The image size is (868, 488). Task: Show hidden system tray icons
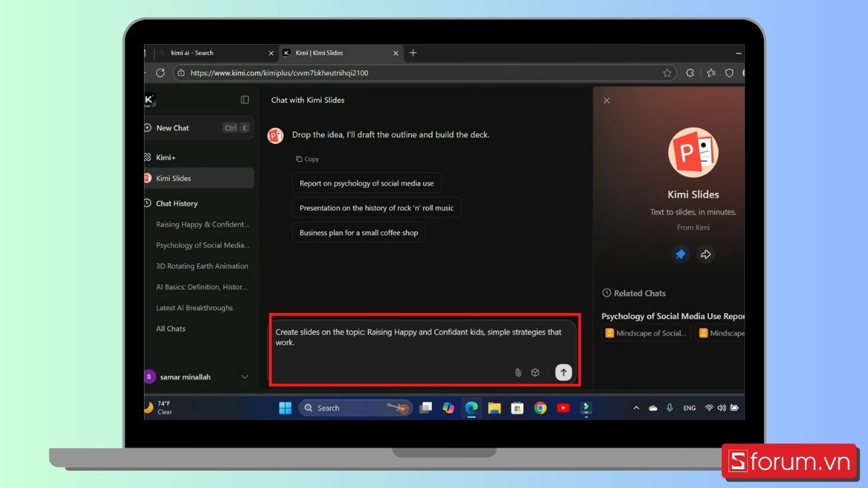coord(637,408)
